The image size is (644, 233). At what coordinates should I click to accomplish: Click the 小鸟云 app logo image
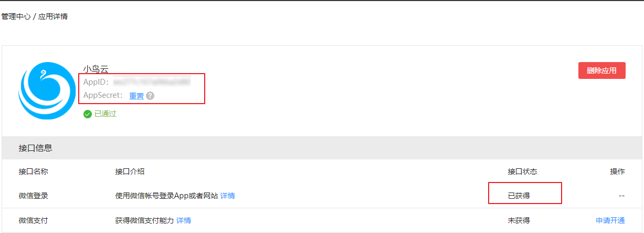tap(47, 91)
